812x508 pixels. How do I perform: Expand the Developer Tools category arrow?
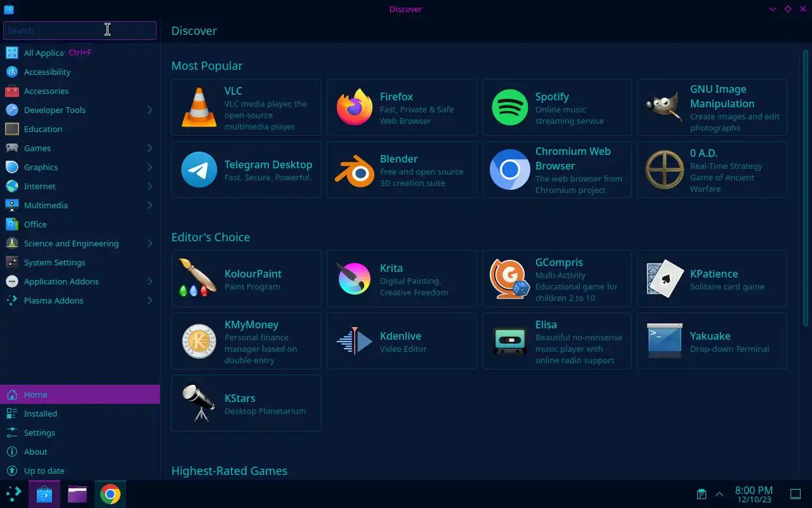click(x=150, y=110)
